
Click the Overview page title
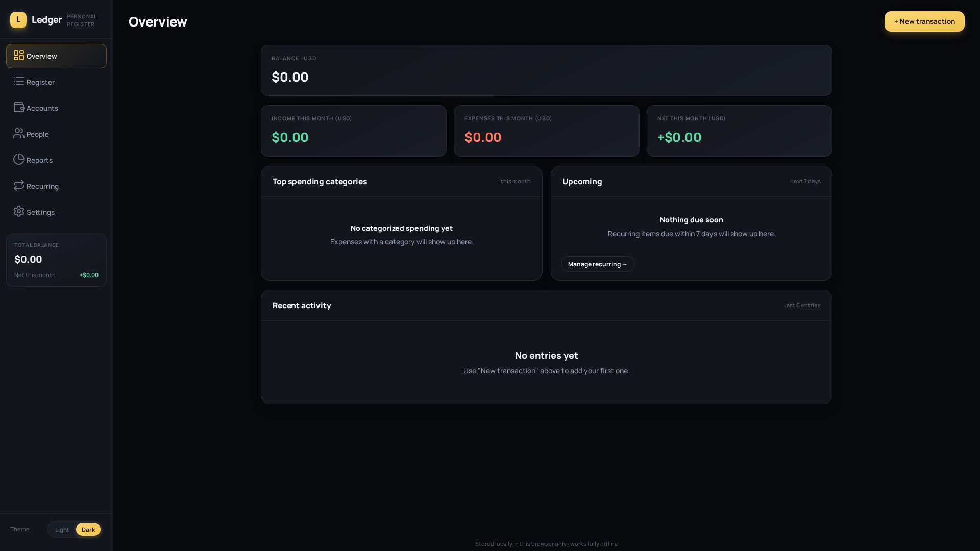tap(158, 21)
